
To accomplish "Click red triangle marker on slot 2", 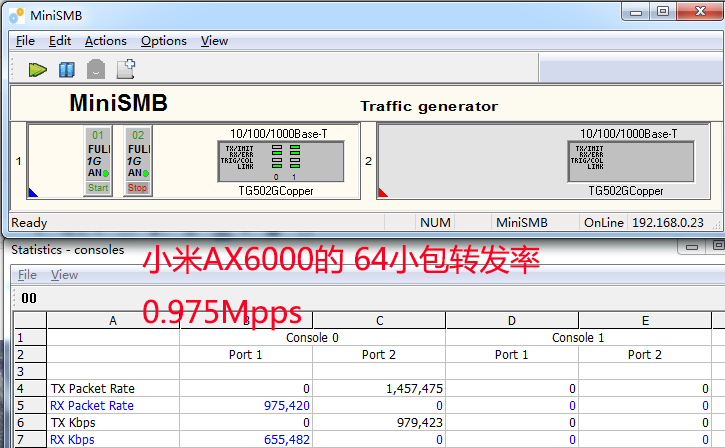I will point(382,193).
